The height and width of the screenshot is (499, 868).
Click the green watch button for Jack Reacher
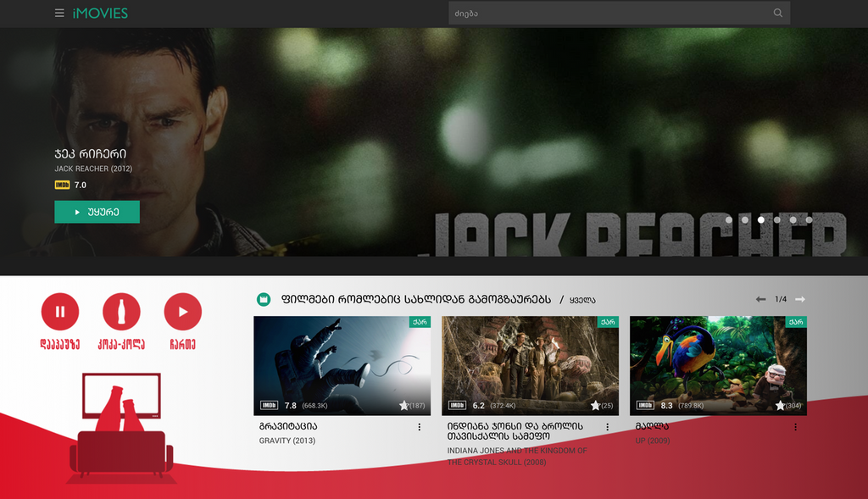click(97, 212)
